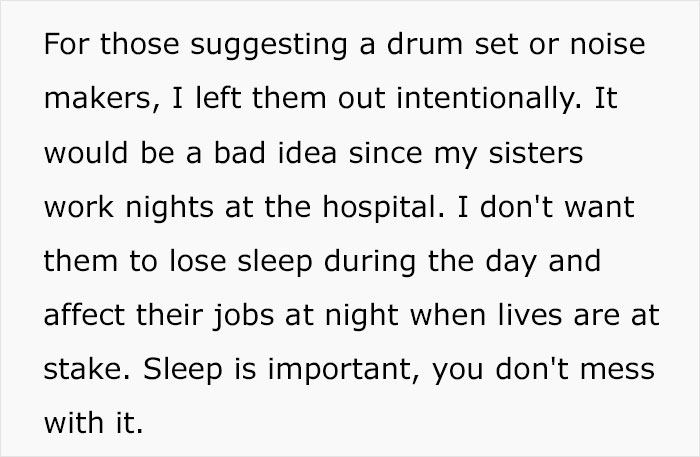
Task: Click the word "For" starting the paragraph
Action: (67, 44)
